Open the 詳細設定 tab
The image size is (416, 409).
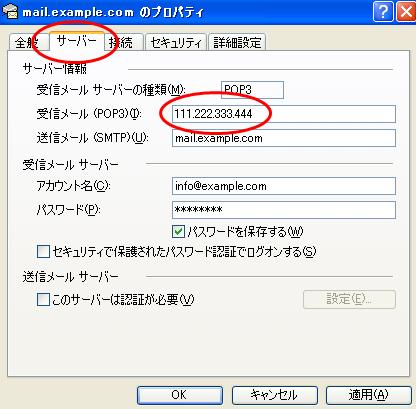[x=237, y=43]
